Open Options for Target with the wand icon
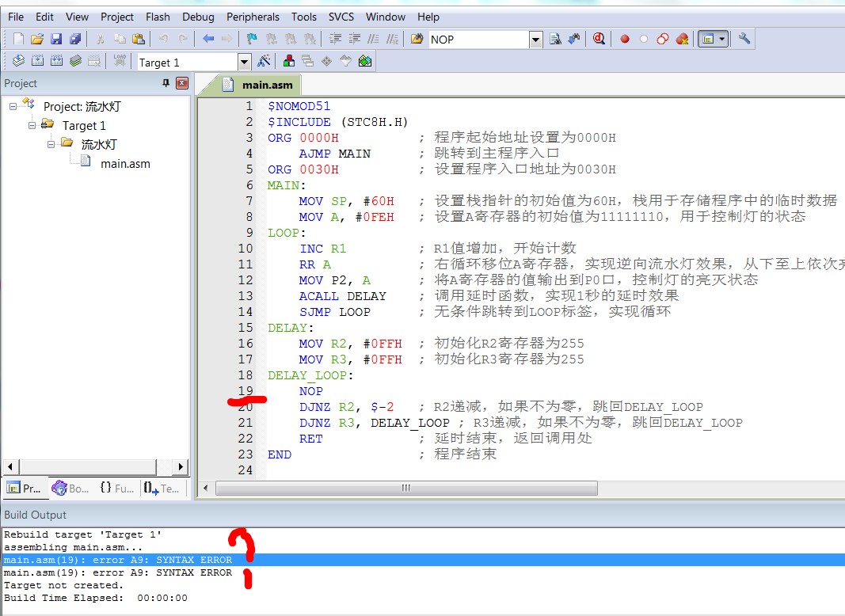The height and width of the screenshot is (616, 845). tap(264, 61)
